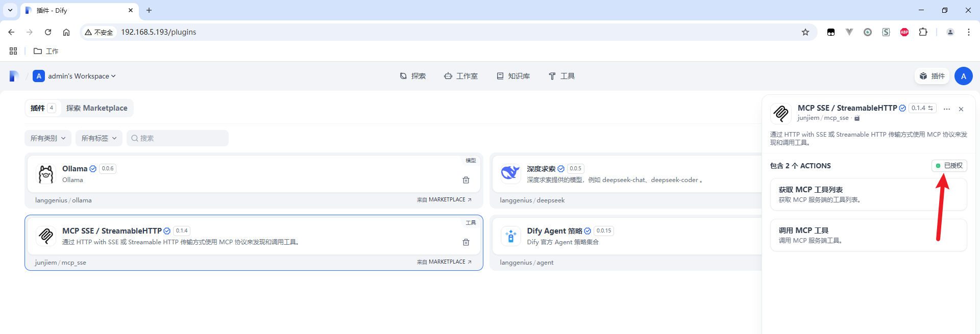The width and height of the screenshot is (980, 334).
Task: Click the 插件 button in header
Action: tap(932, 76)
